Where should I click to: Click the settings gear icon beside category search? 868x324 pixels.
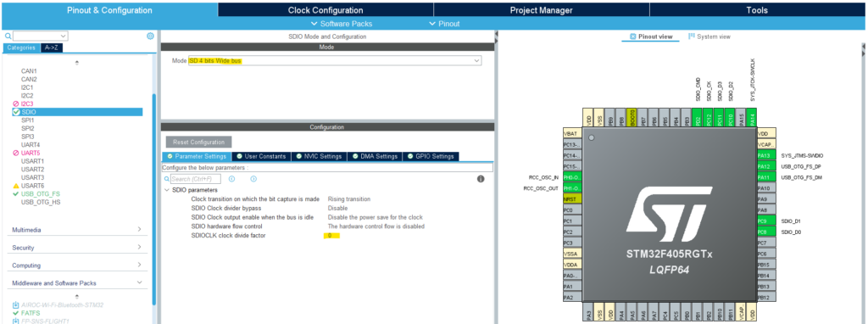coord(150,36)
